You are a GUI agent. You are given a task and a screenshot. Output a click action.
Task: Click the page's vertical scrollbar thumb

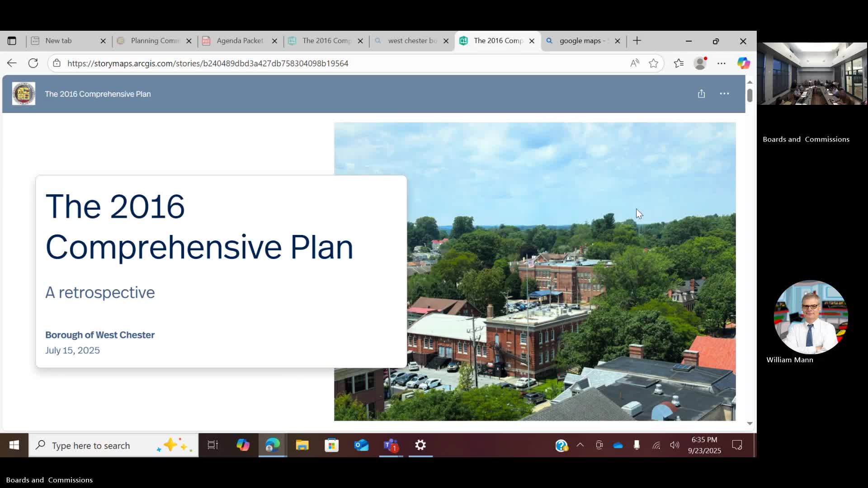pyautogui.click(x=750, y=95)
